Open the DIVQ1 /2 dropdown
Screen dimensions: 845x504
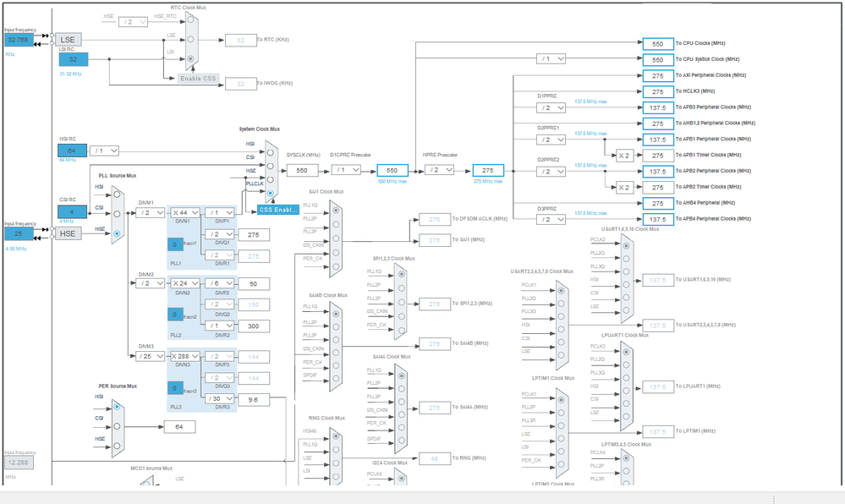219,234
